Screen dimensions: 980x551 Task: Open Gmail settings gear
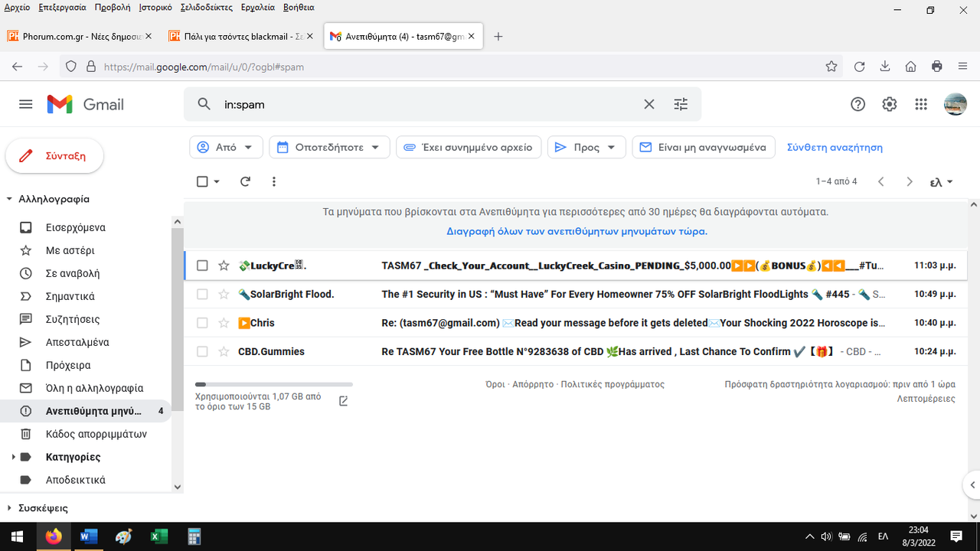889,104
